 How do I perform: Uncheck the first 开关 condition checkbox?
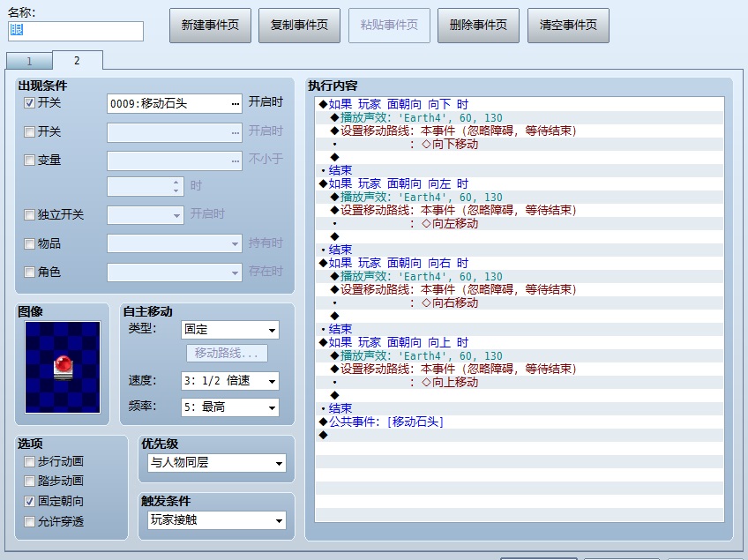click(30, 102)
